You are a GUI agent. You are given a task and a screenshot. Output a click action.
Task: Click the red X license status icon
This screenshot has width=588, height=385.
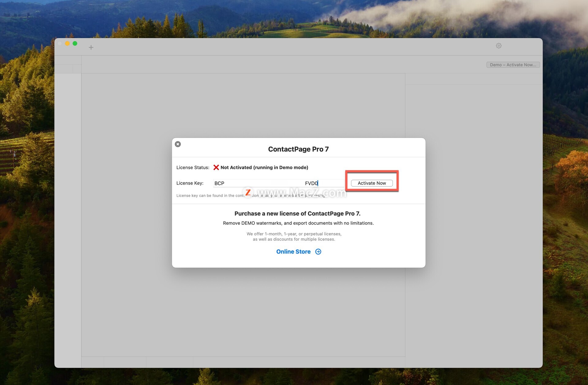[x=216, y=167]
